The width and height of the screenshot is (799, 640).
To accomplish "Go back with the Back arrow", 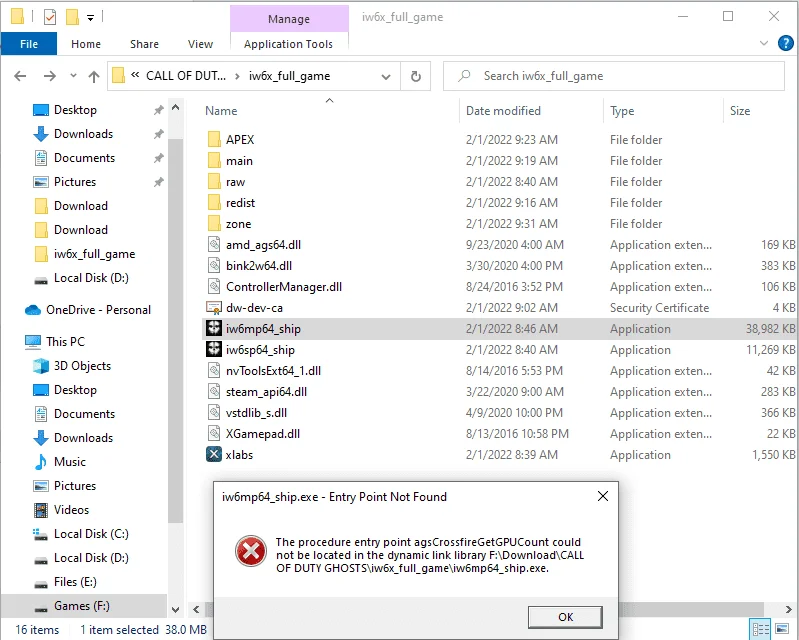I will pos(20,76).
